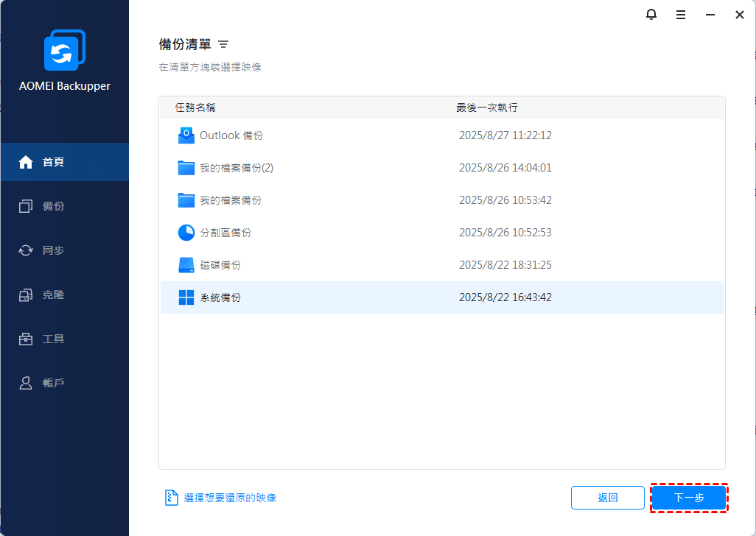Screen dimensions: 756x536
Task: Click the 下一步 button
Action: [x=689, y=498]
